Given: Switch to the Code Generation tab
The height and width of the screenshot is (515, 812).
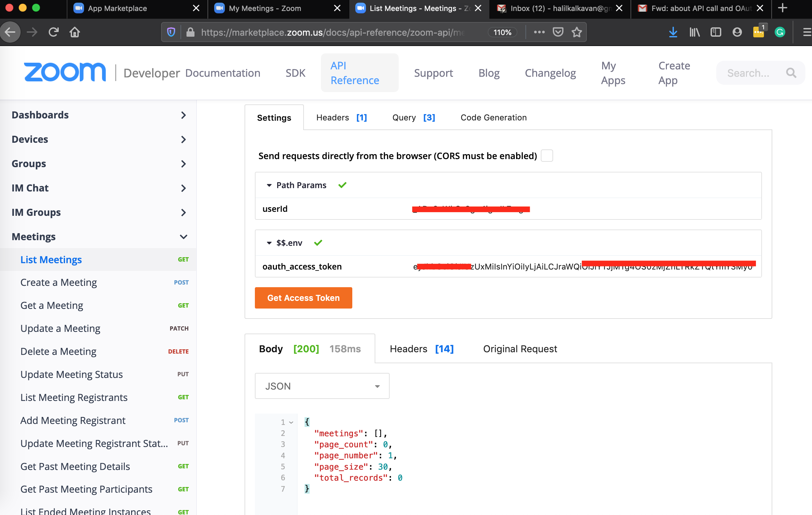Looking at the screenshot, I should click(493, 118).
